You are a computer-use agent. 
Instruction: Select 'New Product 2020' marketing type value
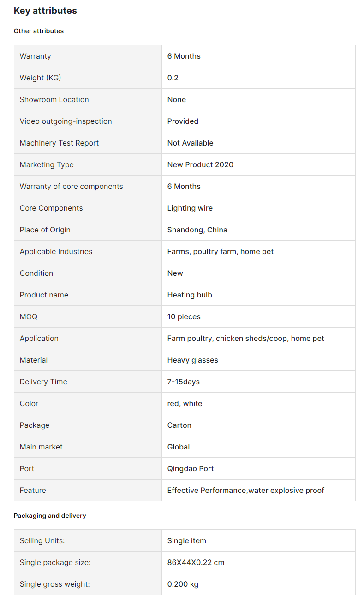[x=200, y=164]
